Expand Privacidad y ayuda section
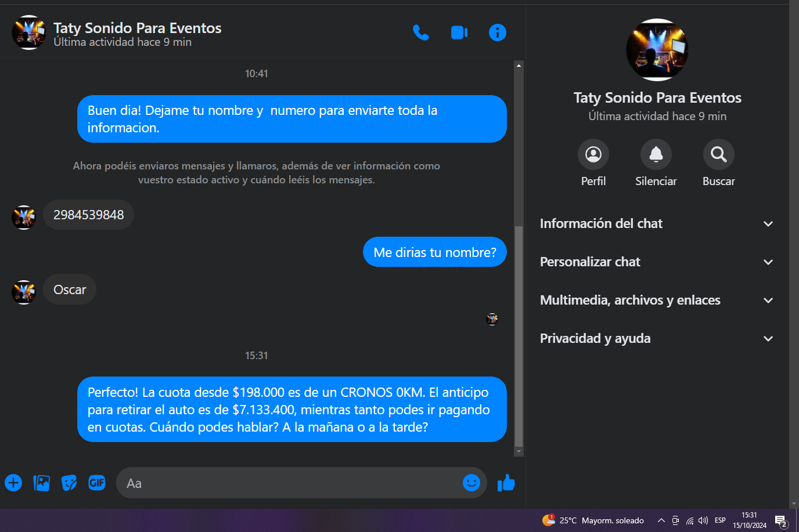The image size is (799, 532). point(657,339)
